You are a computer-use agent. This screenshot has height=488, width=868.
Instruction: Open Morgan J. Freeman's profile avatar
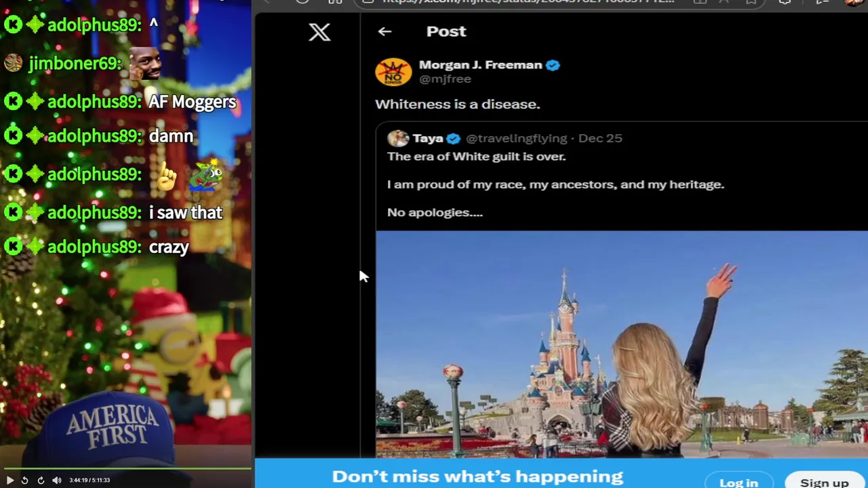point(393,72)
